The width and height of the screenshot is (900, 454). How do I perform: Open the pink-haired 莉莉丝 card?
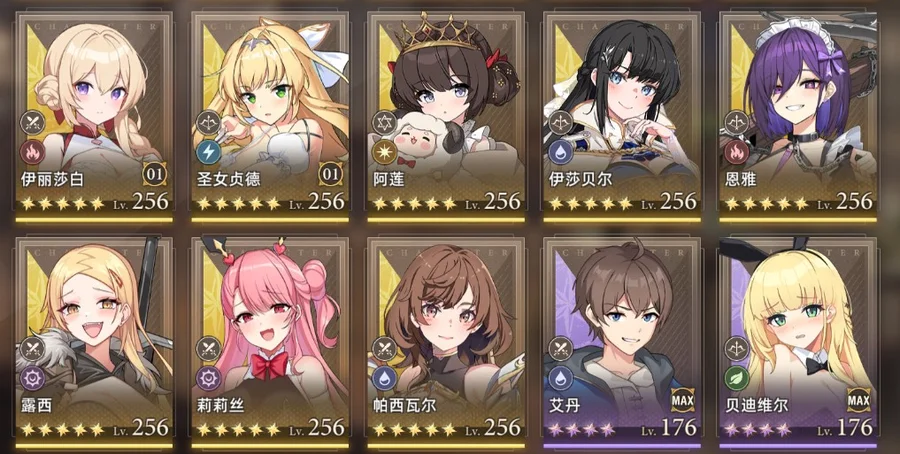(x=270, y=342)
